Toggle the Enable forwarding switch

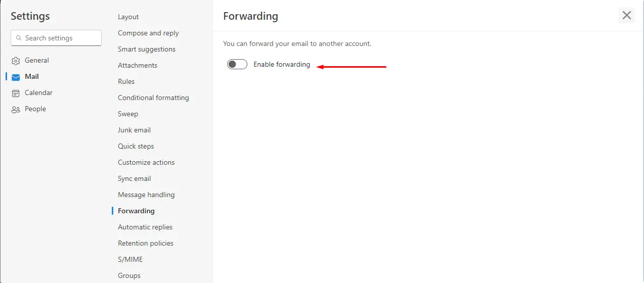237,64
